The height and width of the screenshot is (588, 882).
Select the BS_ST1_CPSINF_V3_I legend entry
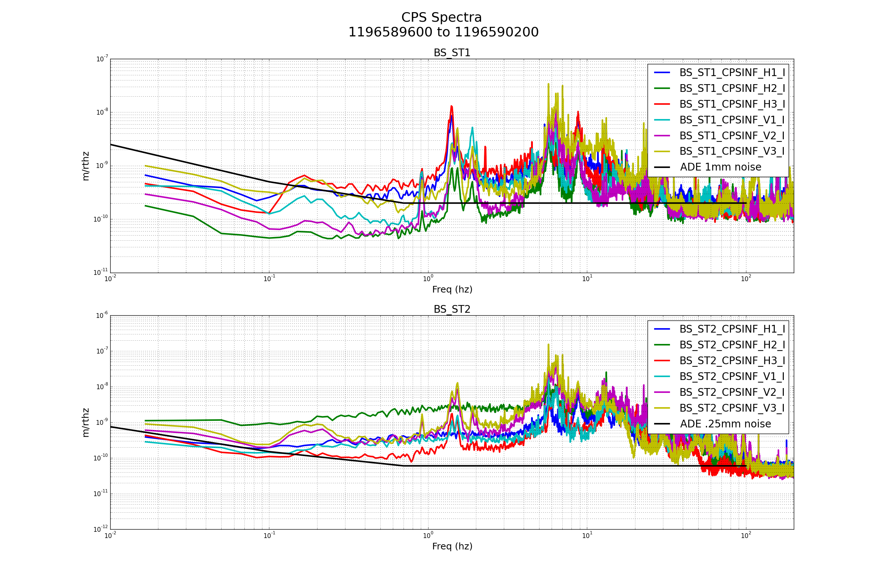point(732,151)
